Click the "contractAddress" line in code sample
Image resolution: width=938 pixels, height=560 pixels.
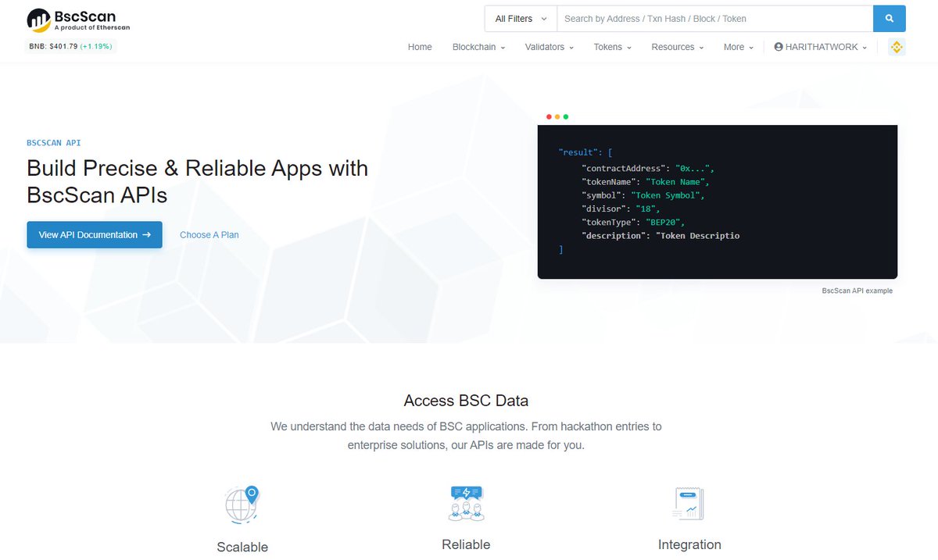coord(648,169)
